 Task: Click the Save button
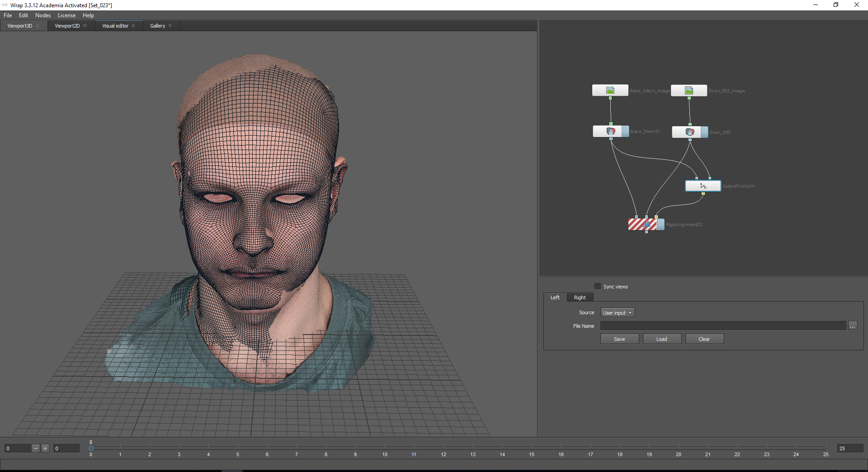[619, 339]
